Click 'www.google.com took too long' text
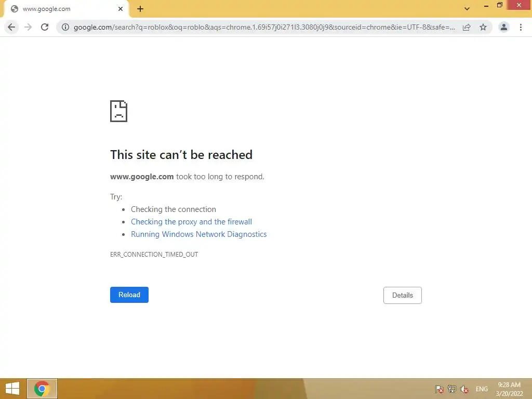532x399 pixels. [187, 177]
